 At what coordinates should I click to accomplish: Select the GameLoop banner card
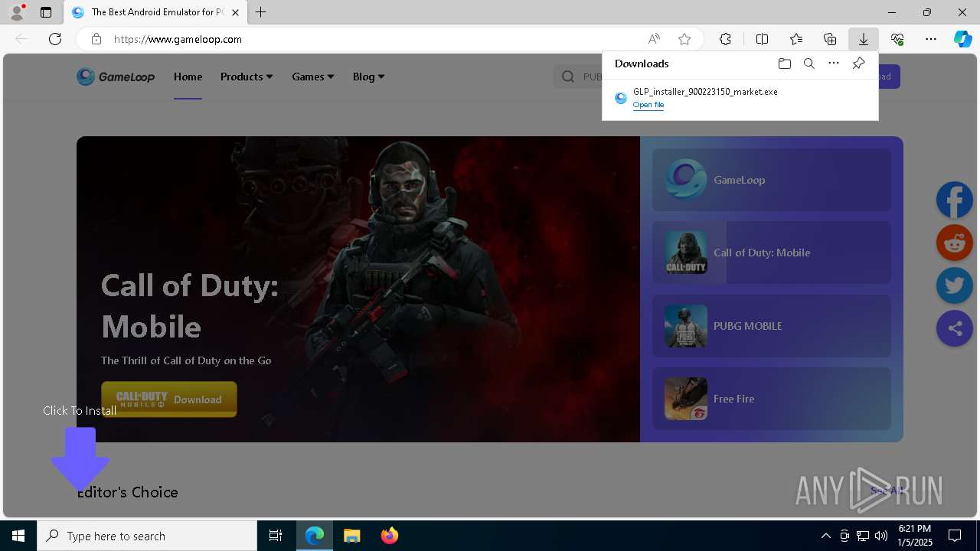[x=772, y=180]
